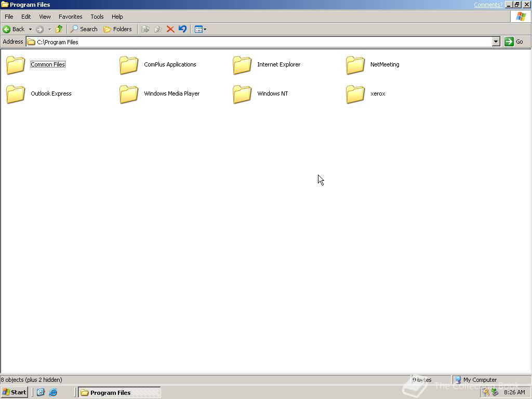The image size is (532, 399).
Task: Open the Favorites menu
Action: (x=70, y=17)
